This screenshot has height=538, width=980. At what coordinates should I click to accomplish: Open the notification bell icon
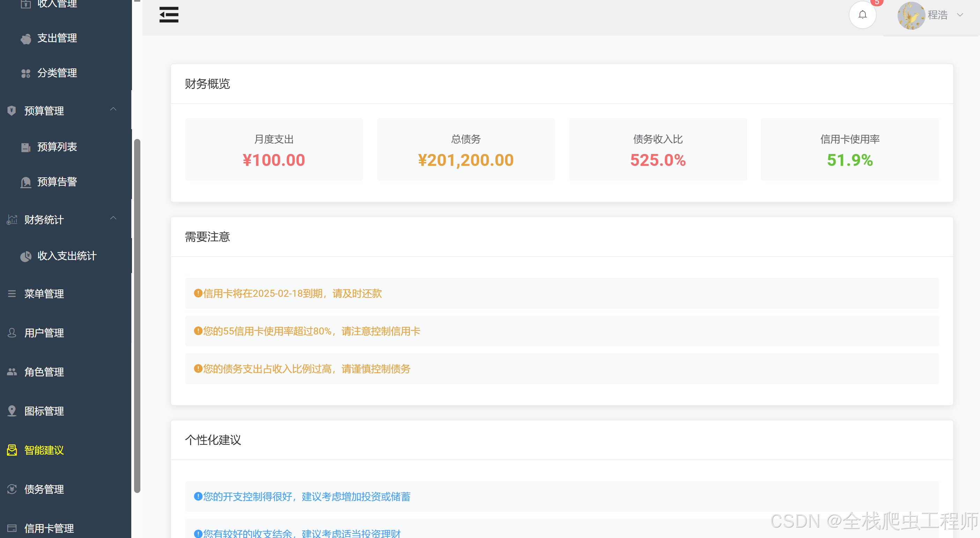[x=862, y=15]
